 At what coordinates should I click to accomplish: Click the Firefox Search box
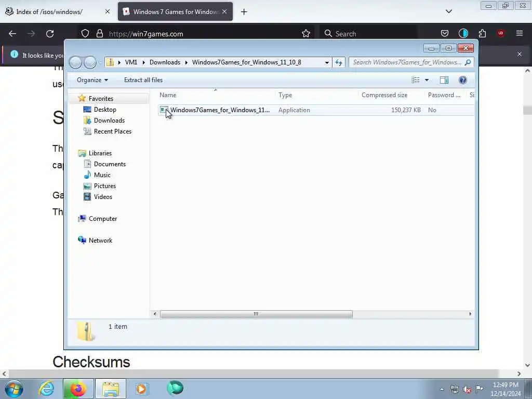coord(368,34)
